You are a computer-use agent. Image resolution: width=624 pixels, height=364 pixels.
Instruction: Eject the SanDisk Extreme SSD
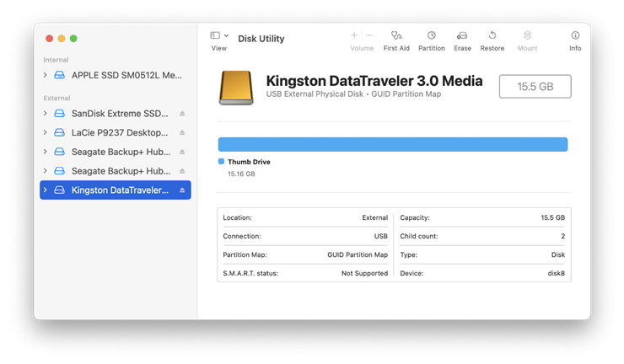coord(182,114)
